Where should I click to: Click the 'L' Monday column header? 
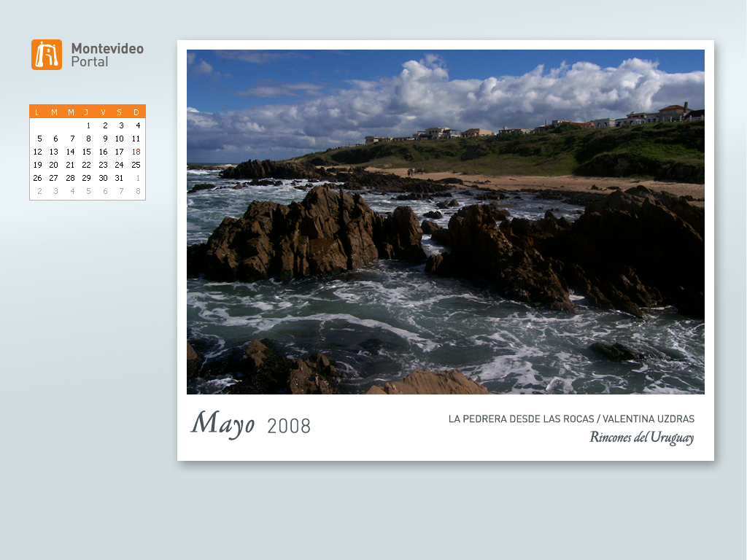[x=37, y=112]
